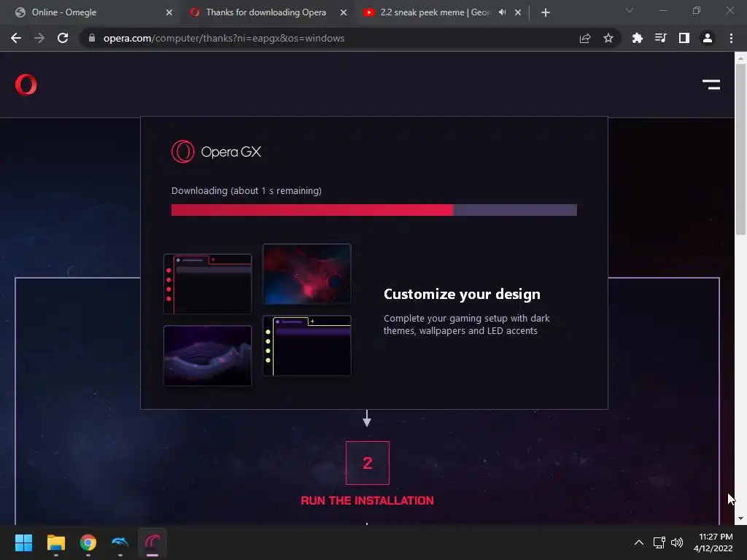
Task: Click the scrollbar down arrow
Action: (740, 518)
